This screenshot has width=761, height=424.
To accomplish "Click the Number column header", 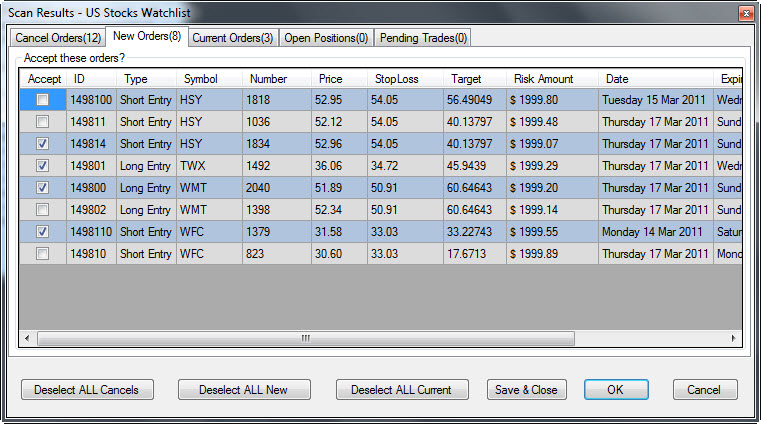I will pos(277,79).
